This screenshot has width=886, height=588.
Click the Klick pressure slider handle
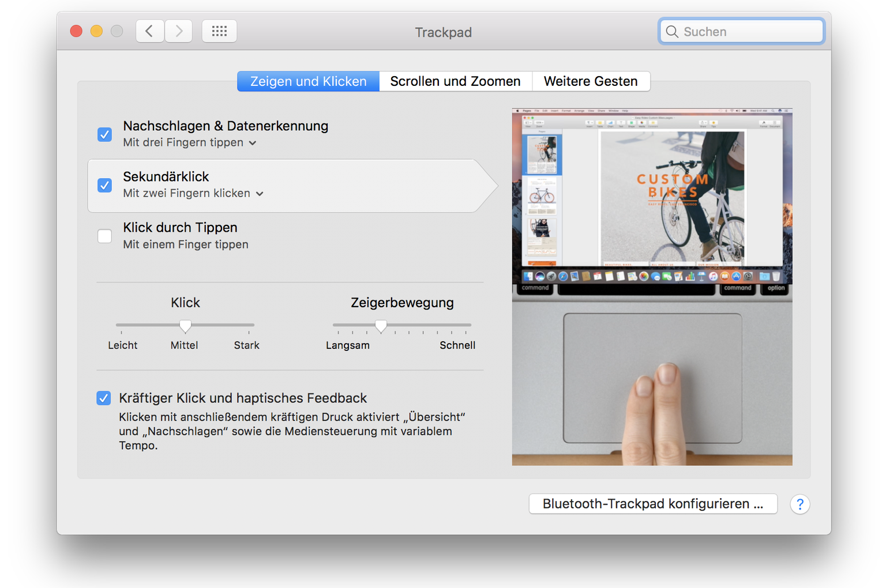point(185,326)
